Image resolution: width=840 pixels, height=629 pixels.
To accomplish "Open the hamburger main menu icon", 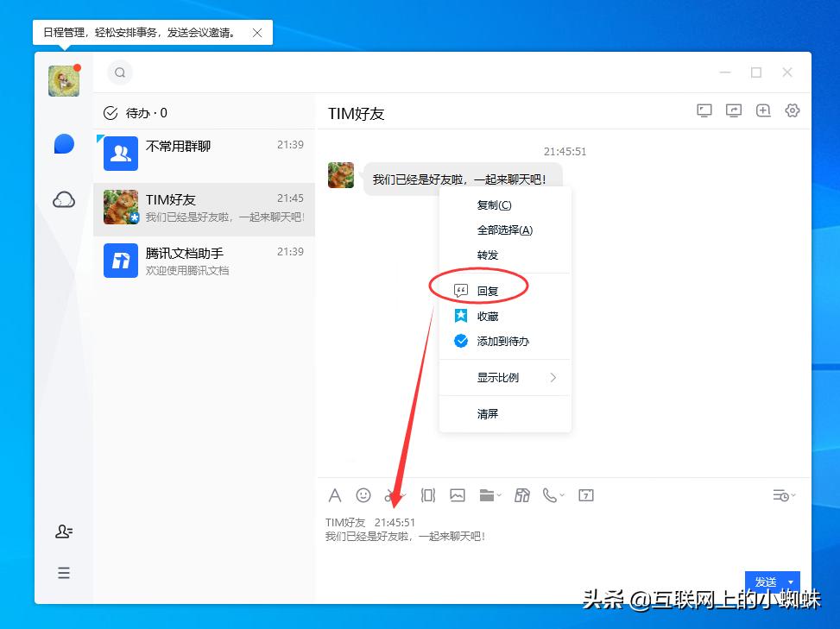I will click(64, 573).
